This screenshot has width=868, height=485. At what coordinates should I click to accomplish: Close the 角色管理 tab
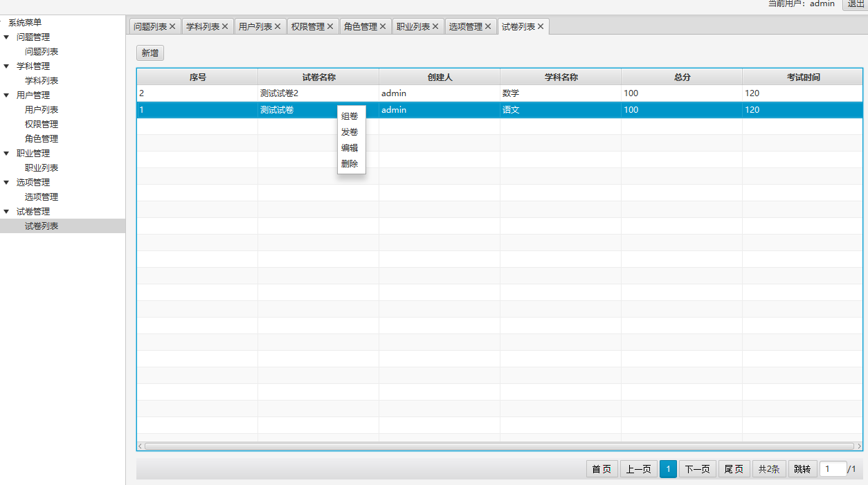pos(383,27)
